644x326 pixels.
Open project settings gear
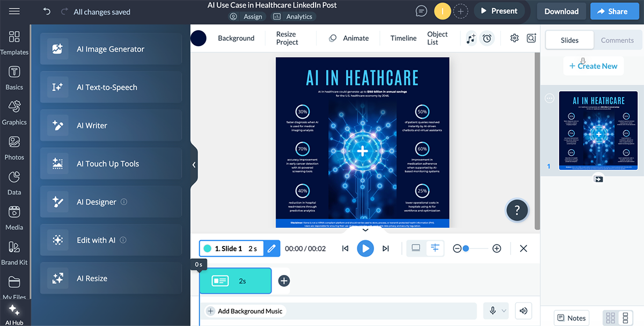pos(514,38)
